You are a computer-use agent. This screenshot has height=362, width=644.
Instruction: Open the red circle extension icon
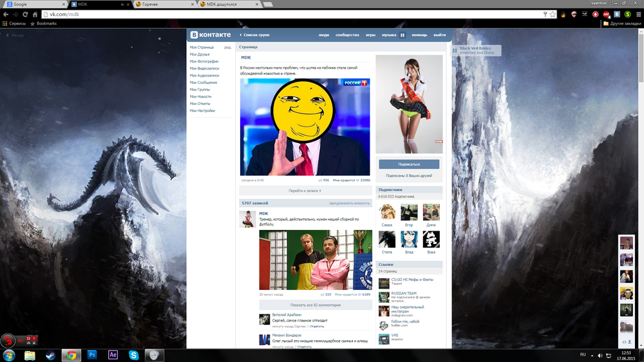pos(595,14)
